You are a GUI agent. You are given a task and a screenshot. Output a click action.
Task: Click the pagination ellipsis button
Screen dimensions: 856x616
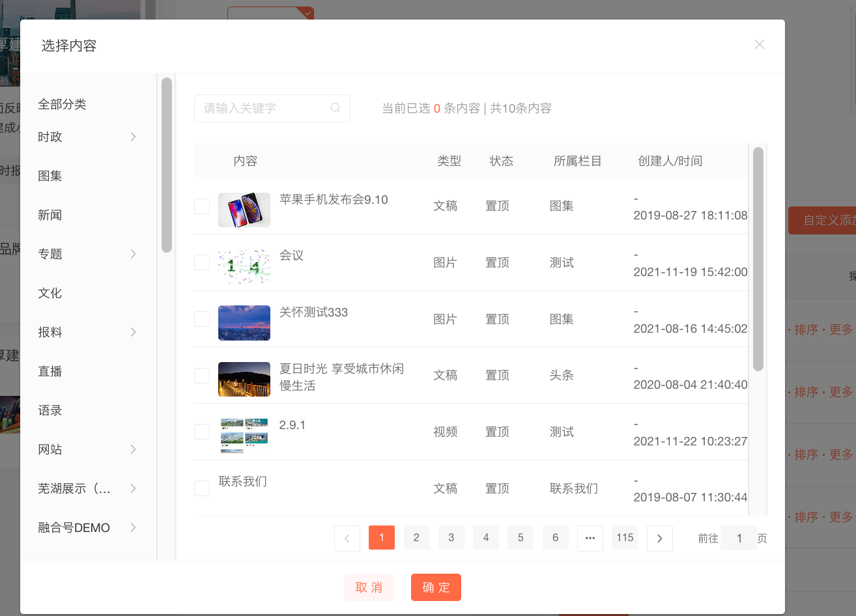tap(590, 538)
